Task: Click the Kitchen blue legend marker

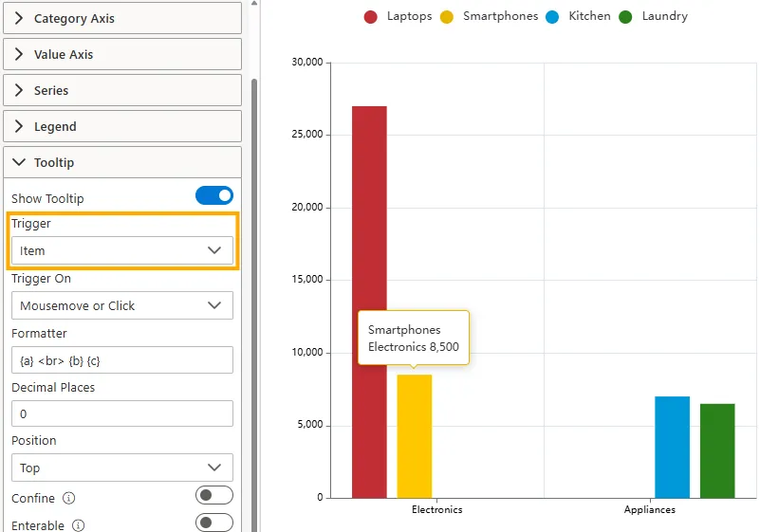Action: coord(552,16)
